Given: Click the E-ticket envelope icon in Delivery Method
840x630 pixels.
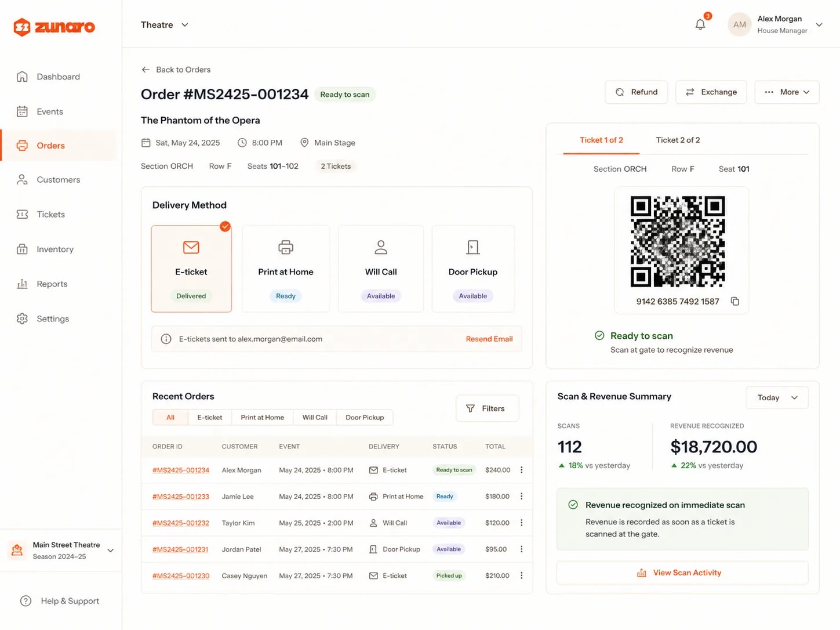Looking at the screenshot, I should click(x=191, y=247).
